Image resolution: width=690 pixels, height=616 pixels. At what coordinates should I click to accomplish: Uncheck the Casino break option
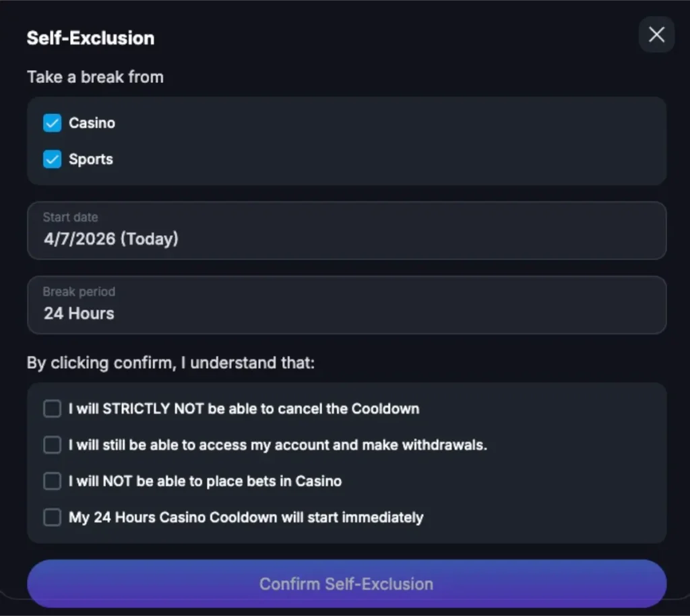pos(52,123)
